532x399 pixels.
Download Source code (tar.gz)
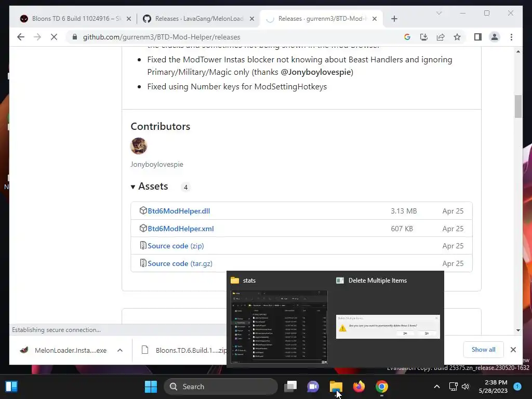[180, 263]
